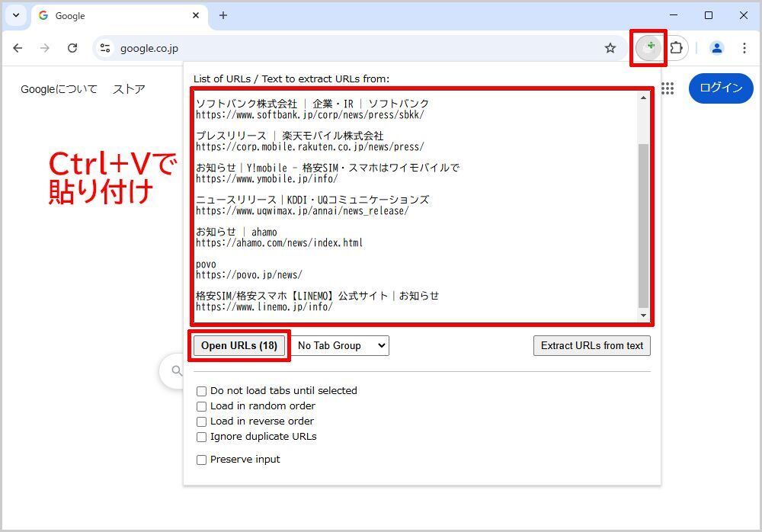Image resolution: width=762 pixels, height=532 pixels.
Task: Open the Chrome profile avatar
Action: [716, 48]
